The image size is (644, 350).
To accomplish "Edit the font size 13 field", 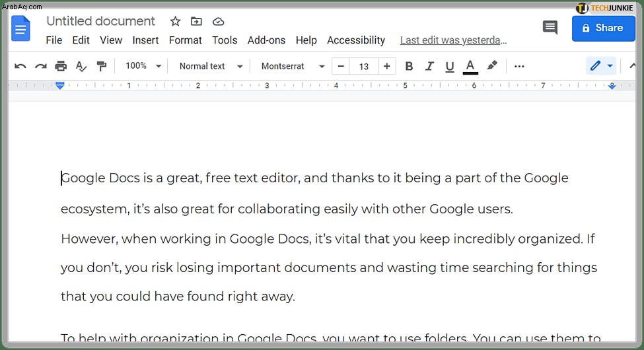I will [363, 67].
